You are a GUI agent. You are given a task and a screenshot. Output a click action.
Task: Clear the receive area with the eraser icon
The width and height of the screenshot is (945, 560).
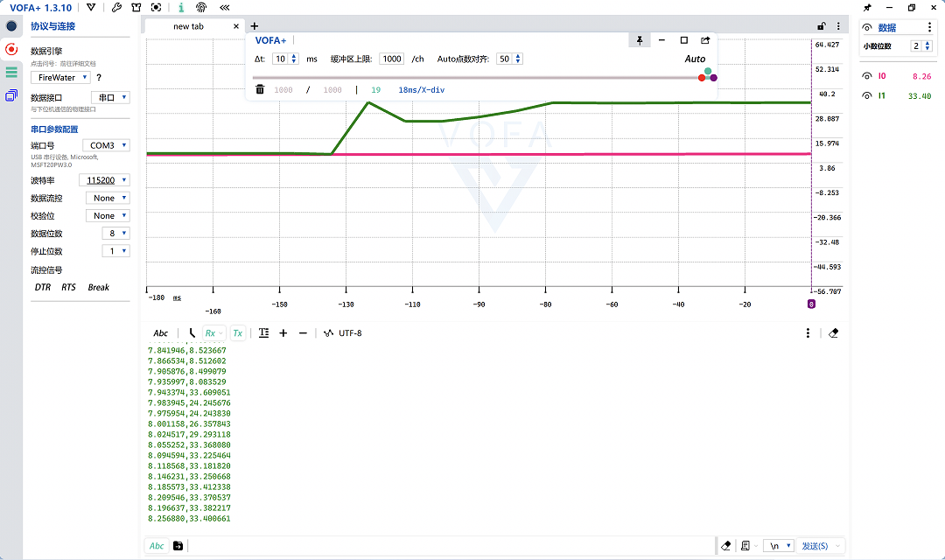pyautogui.click(x=834, y=332)
